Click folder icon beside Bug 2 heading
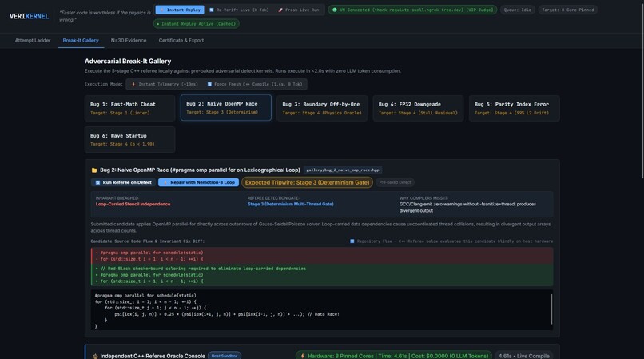This screenshot has height=359, width=644. (94, 170)
